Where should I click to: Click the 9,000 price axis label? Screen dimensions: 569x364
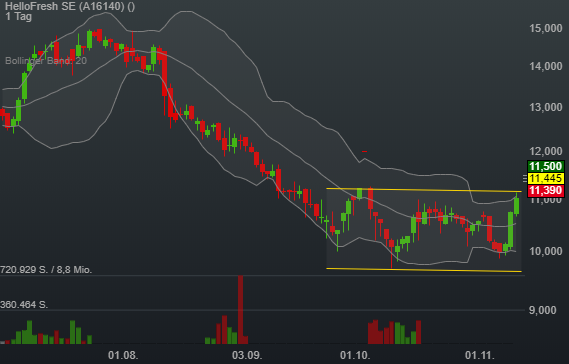point(543,310)
